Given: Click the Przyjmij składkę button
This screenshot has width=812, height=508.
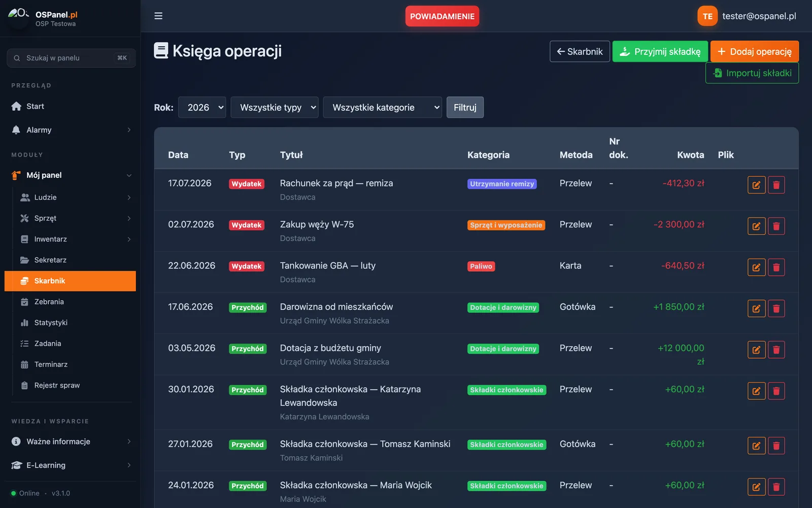Looking at the screenshot, I should [660, 51].
